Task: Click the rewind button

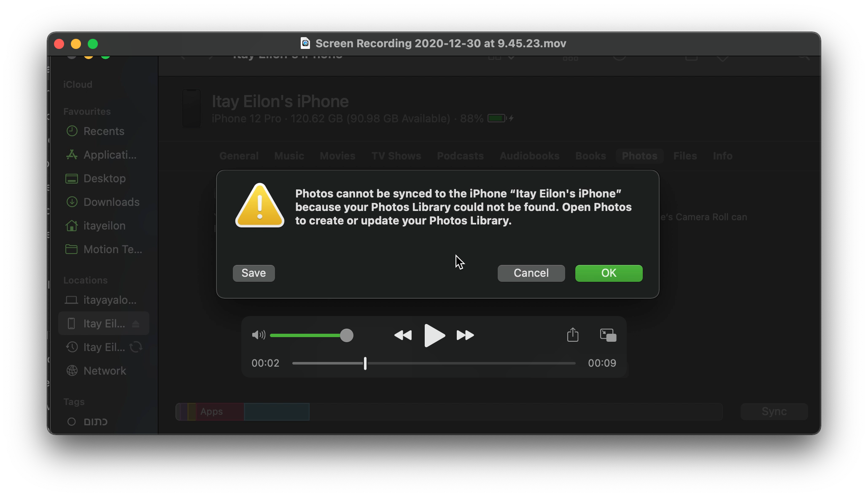Action: point(403,335)
